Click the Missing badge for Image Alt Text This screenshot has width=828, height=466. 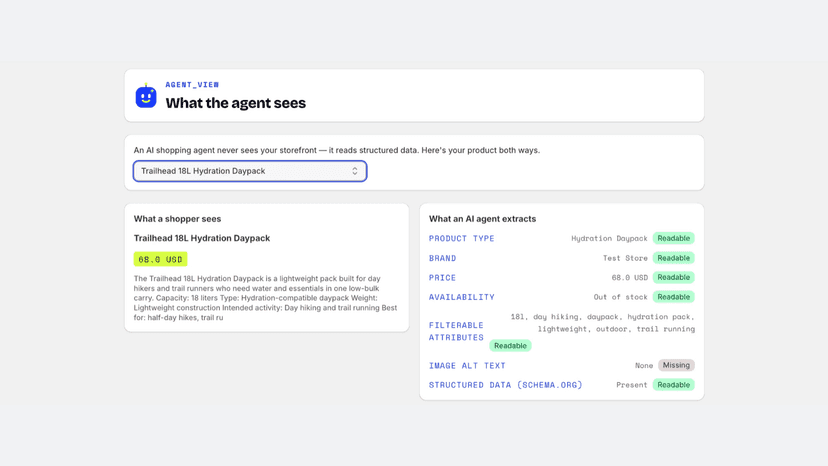[676, 365]
